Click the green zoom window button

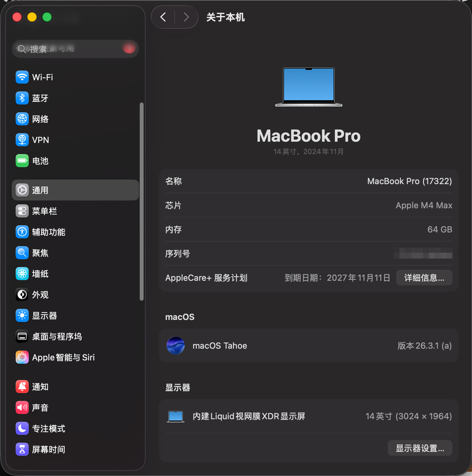point(47,17)
